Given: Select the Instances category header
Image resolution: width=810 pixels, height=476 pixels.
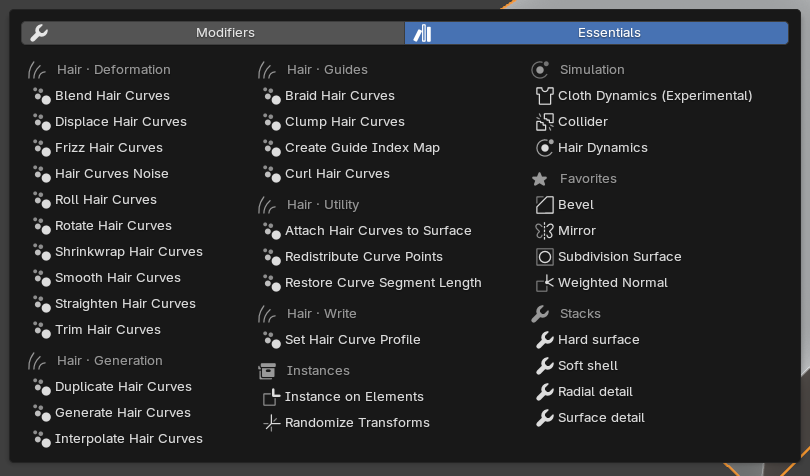Looking at the screenshot, I should (x=318, y=371).
